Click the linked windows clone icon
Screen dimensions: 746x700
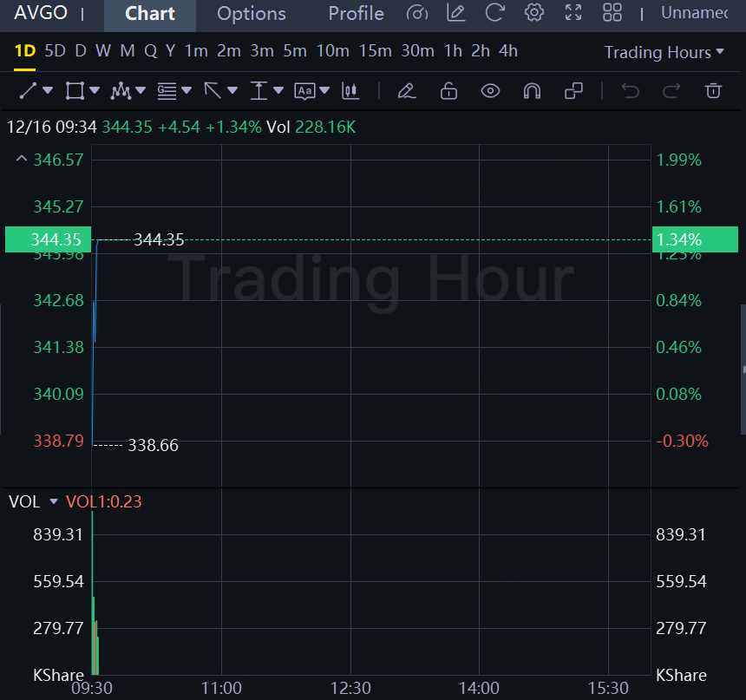pos(573,90)
